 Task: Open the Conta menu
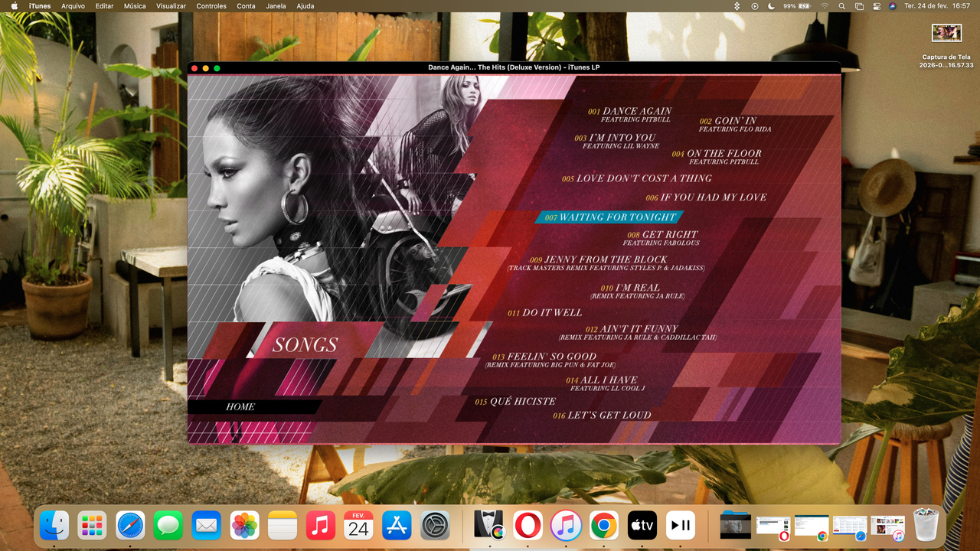247,6
